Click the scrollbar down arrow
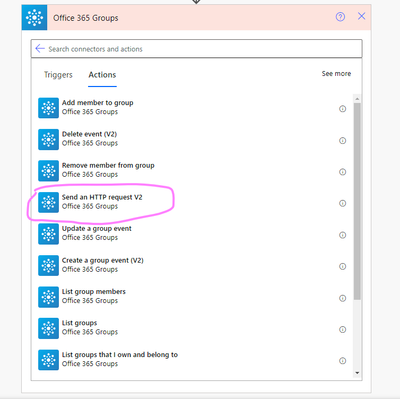The image size is (400, 399). (x=357, y=373)
